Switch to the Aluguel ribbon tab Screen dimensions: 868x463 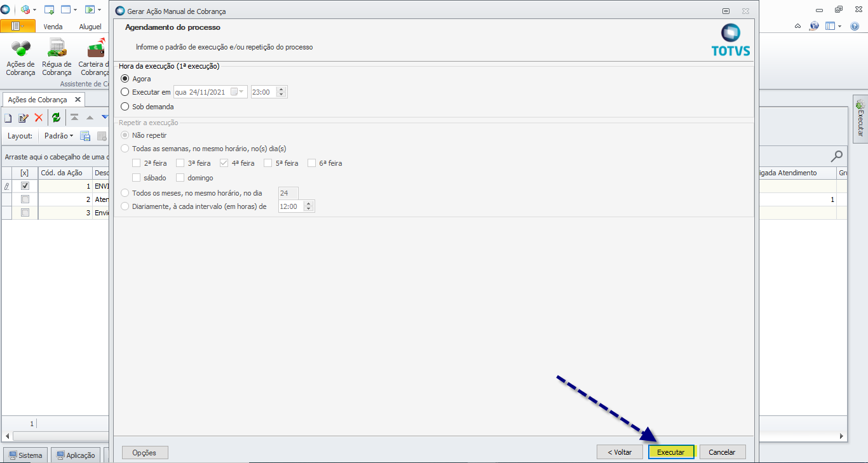(x=90, y=27)
